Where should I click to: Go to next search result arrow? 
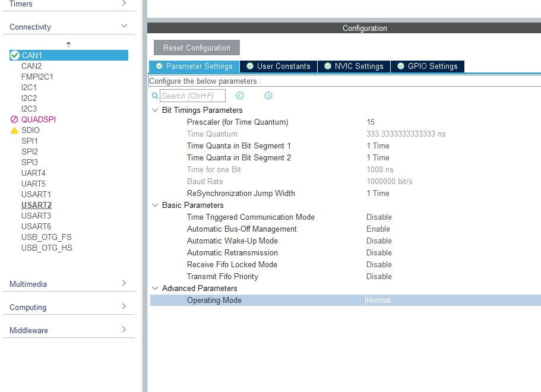click(x=268, y=96)
